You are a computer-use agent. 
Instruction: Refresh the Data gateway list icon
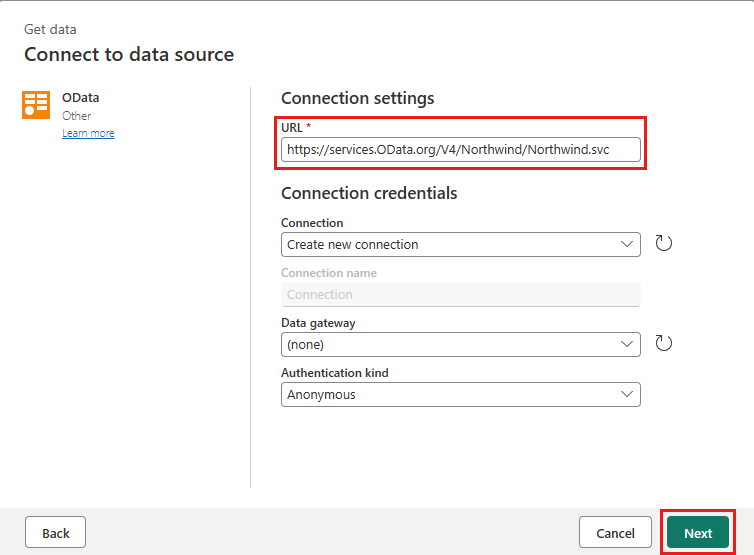pyautogui.click(x=664, y=343)
